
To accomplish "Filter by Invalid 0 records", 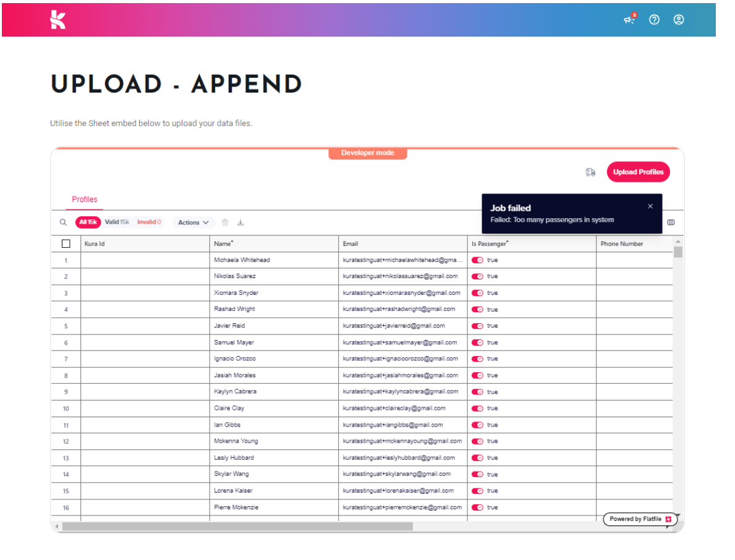I will click(149, 222).
